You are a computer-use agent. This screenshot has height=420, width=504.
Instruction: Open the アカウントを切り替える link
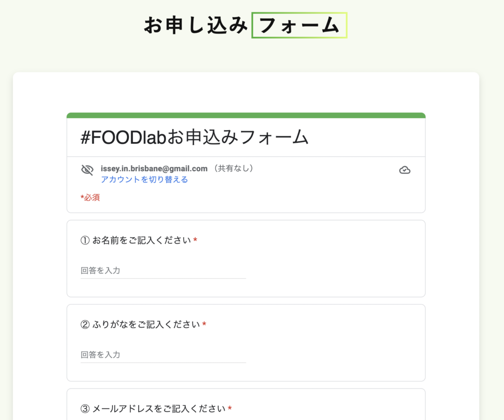coord(144,180)
